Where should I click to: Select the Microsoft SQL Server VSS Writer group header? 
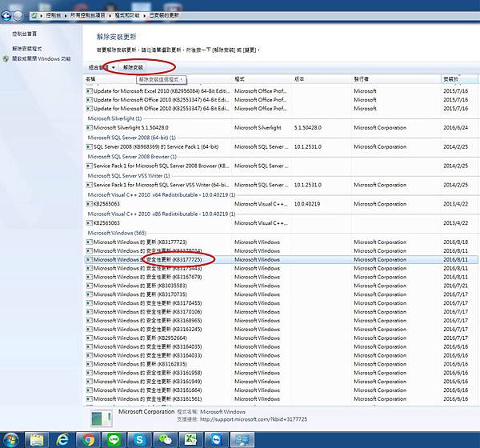click(129, 176)
